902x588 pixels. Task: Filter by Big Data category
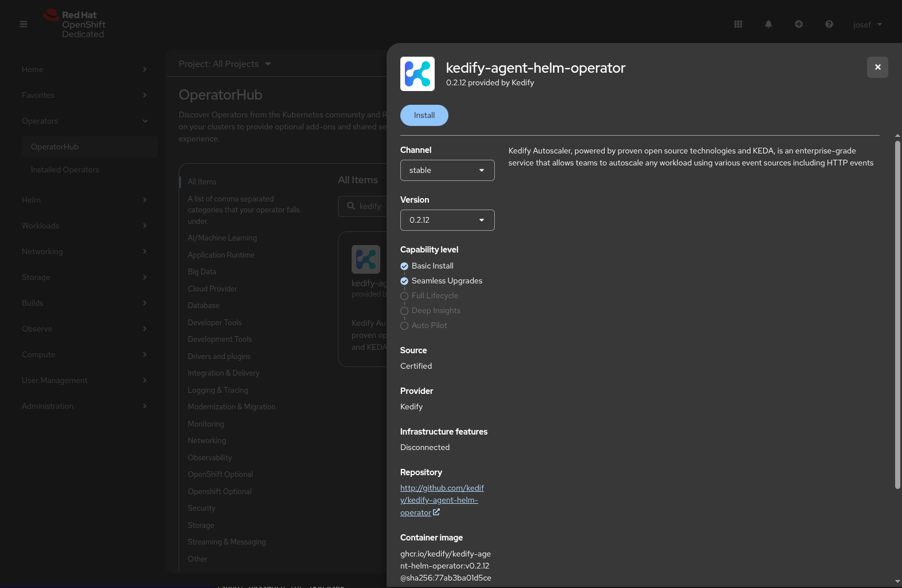[x=202, y=271]
